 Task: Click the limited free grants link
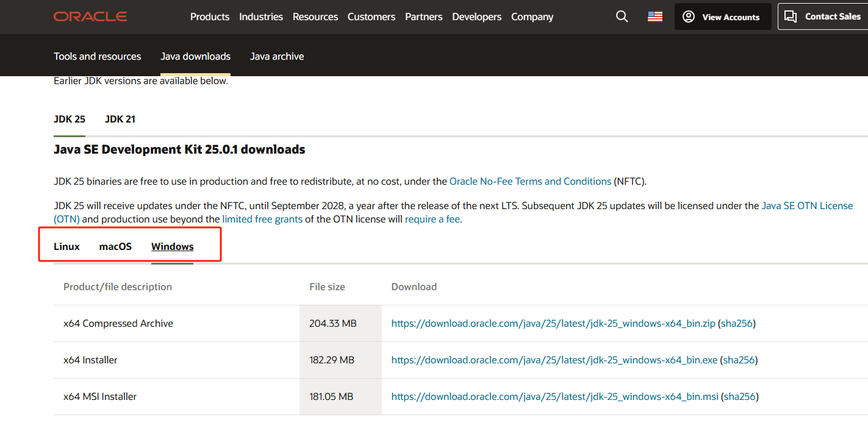(x=262, y=219)
